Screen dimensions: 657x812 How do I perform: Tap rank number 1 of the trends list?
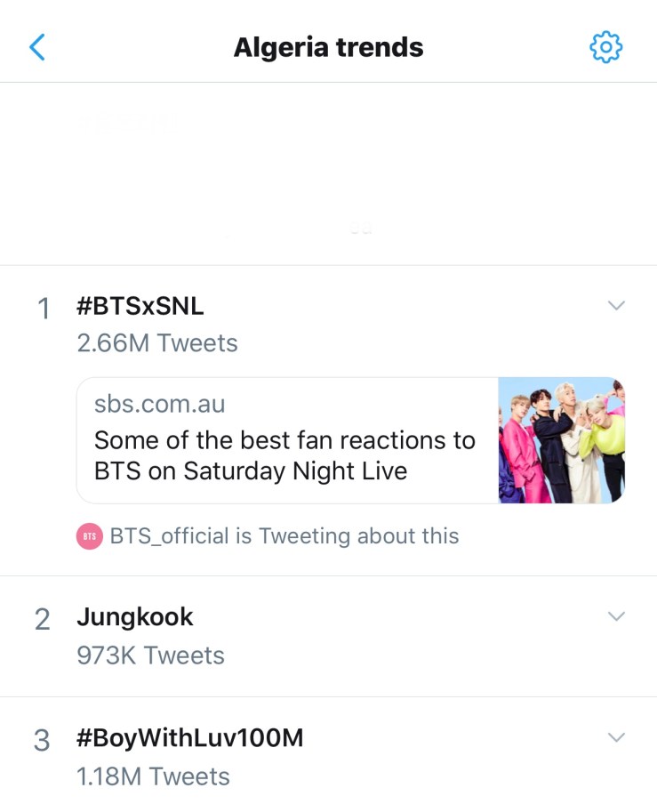(x=43, y=309)
